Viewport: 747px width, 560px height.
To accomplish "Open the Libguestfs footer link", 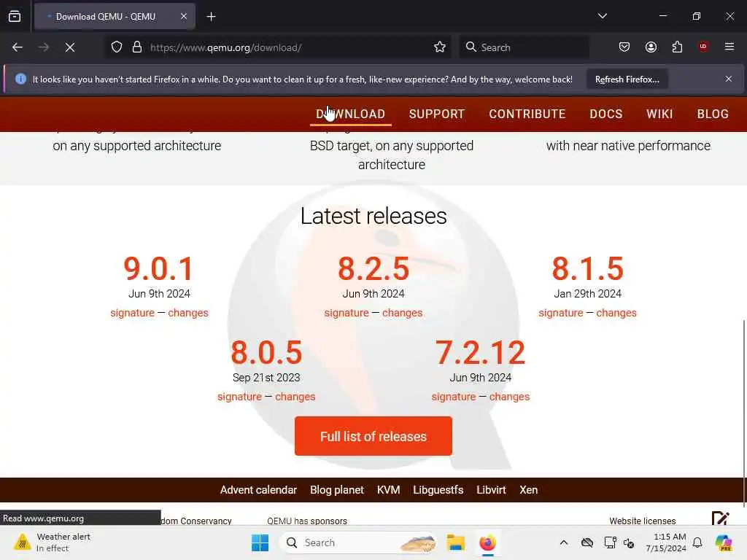I will 438,490.
